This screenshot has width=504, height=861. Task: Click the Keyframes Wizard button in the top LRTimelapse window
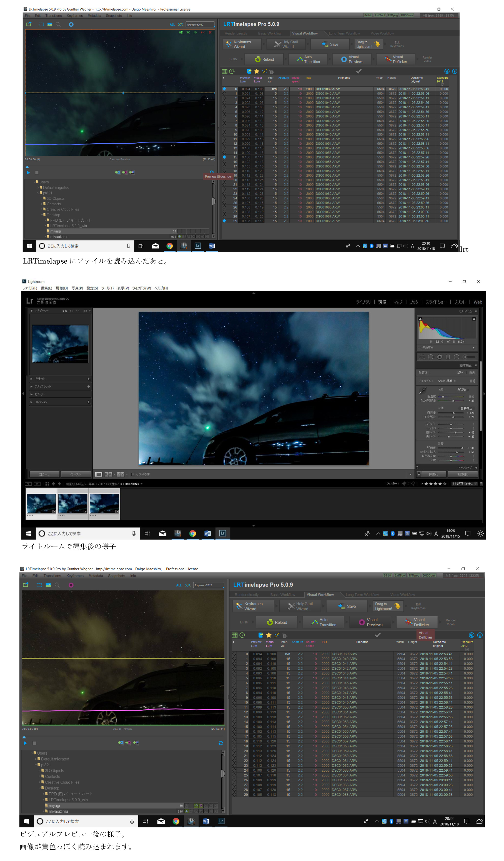[x=242, y=44]
